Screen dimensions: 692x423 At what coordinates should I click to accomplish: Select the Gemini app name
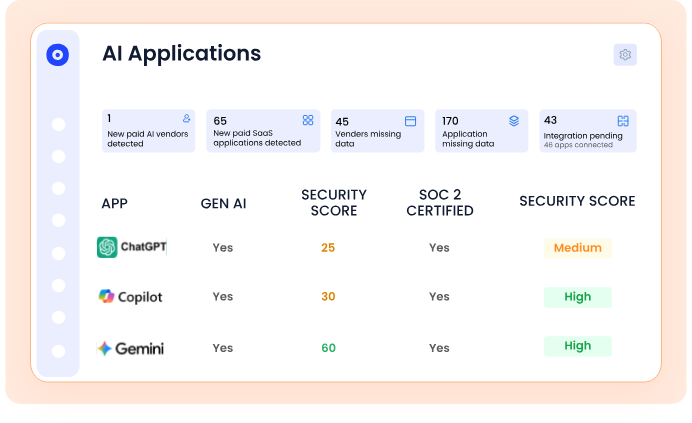[x=139, y=349]
